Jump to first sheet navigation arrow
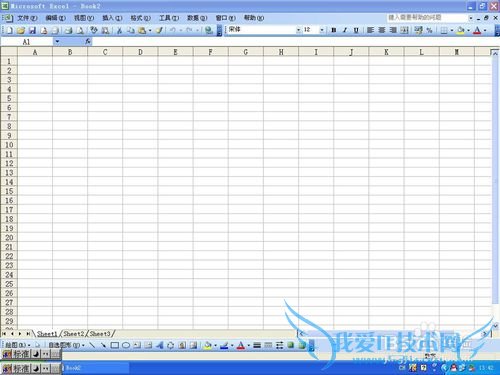 coord(4,333)
